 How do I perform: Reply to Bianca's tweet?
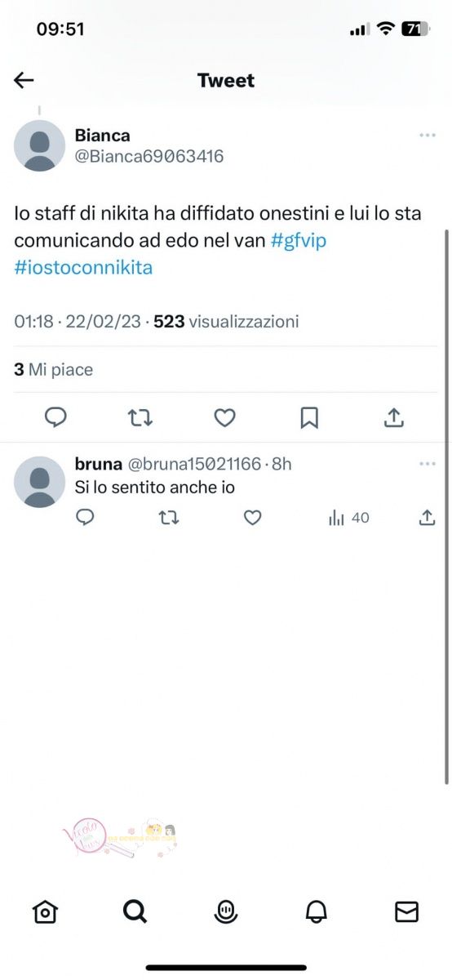pyautogui.click(x=55, y=418)
